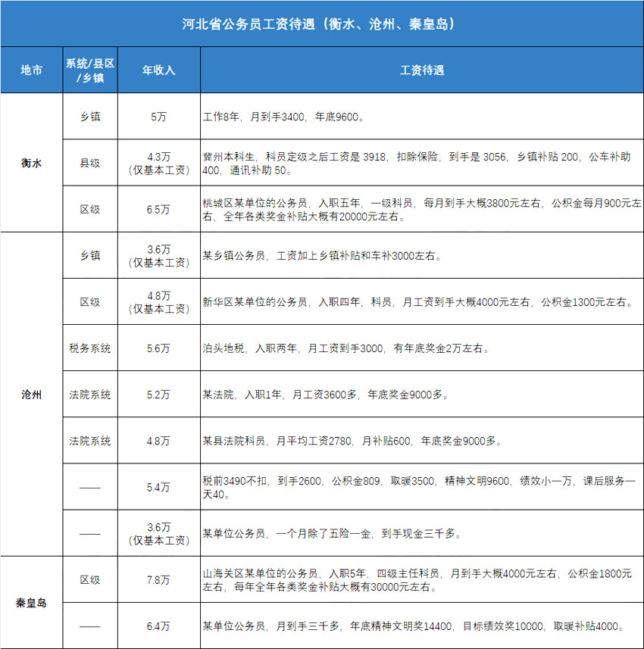The image size is (644, 649).
Task: Click the 5.6万 annual income cell
Action: (159, 348)
